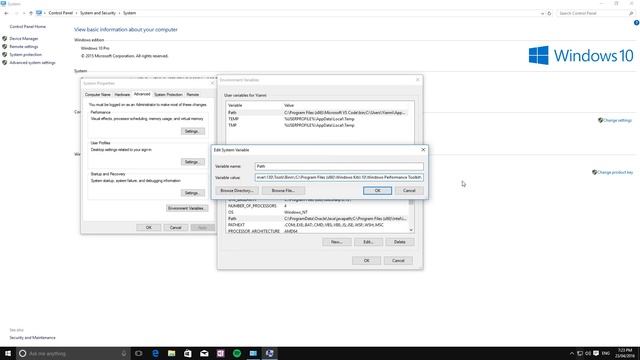This screenshot has width=640, height=360.
Task: Click the Search Control Panel field
Action: pos(592,13)
